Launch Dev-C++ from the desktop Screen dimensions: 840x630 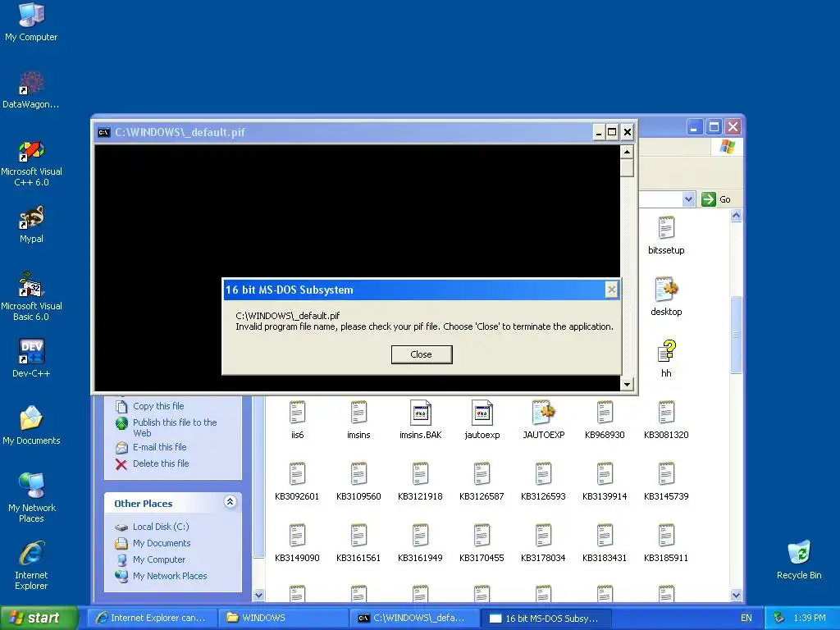[31, 358]
